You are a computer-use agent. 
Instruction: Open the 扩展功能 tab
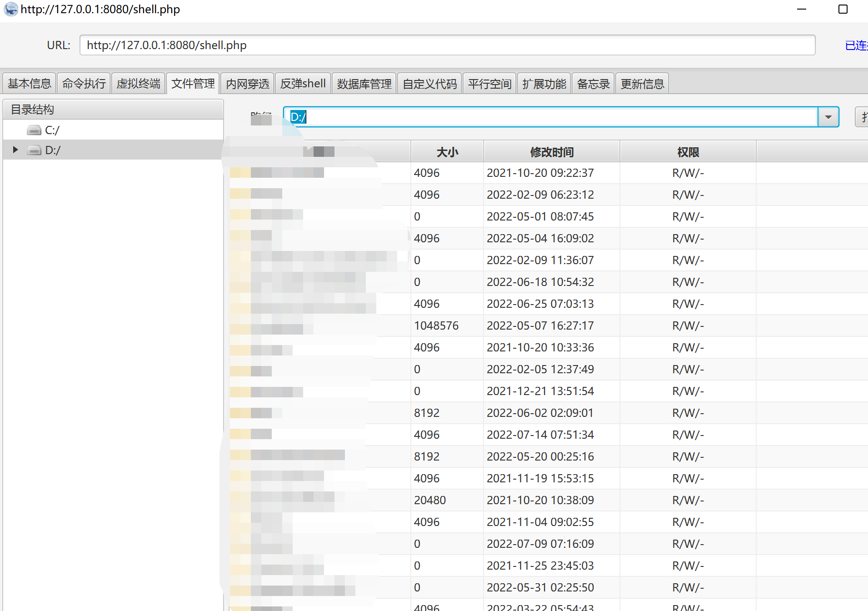coord(544,83)
